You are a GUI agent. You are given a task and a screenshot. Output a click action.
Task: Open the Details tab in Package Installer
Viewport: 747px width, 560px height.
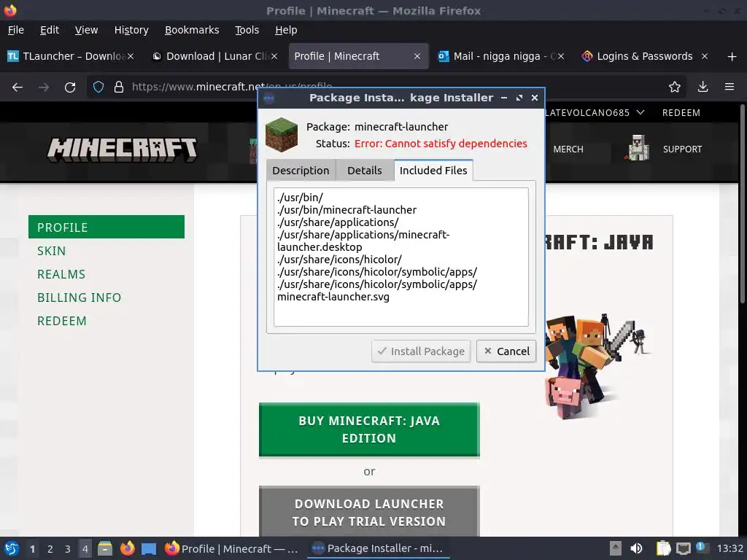pyautogui.click(x=365, y=171)
